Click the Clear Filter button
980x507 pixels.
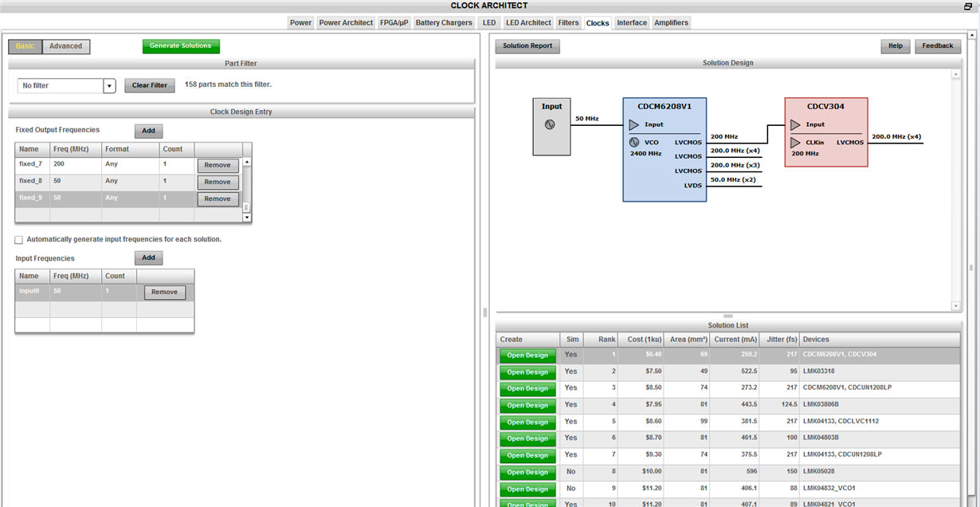tap(149, 85)
